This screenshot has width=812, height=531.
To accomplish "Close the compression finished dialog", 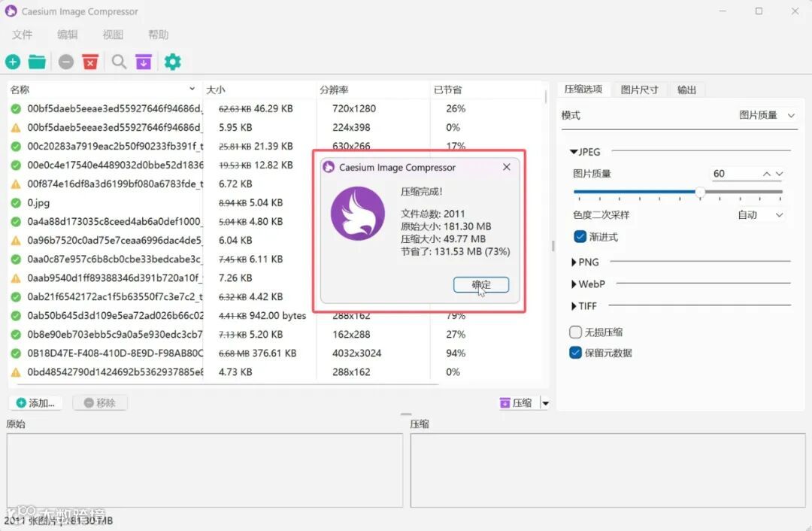I will coord(507,167).
